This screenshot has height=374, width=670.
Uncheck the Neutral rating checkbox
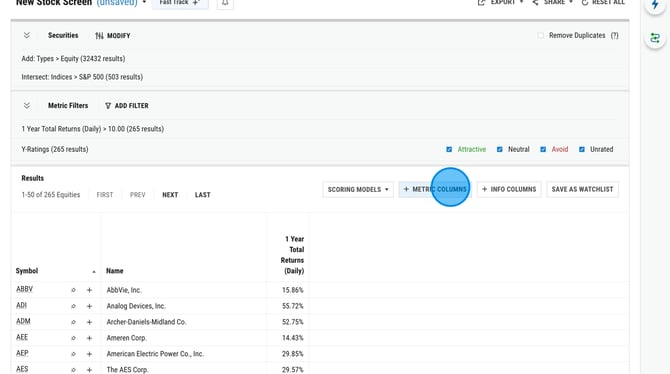coord(500,149)
